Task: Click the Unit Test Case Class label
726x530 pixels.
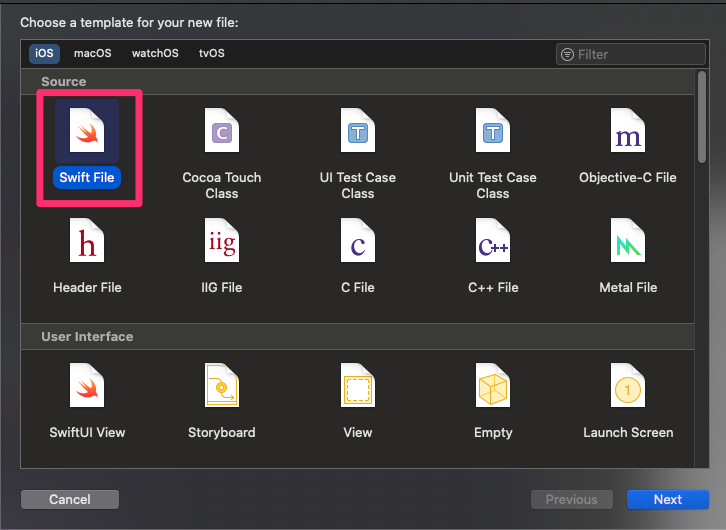Action: 493,185
